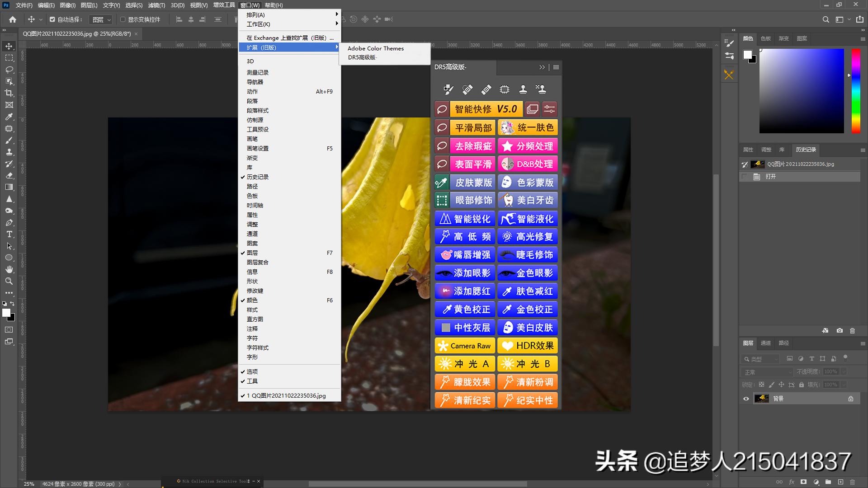This screenshot has height=488, width=868.
Task: Click the 美白牙齿 tool in DR5 panel
Action: tap(528, 200)
